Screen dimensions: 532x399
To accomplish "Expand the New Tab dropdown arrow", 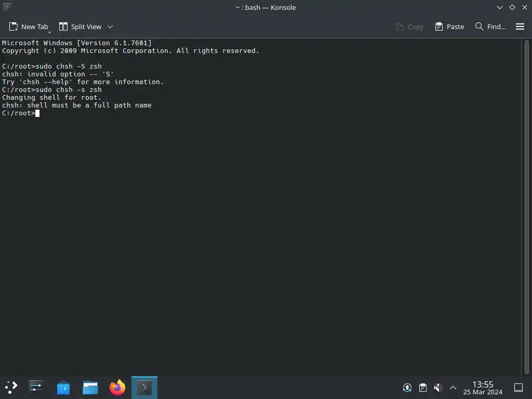I will [49, 32].
